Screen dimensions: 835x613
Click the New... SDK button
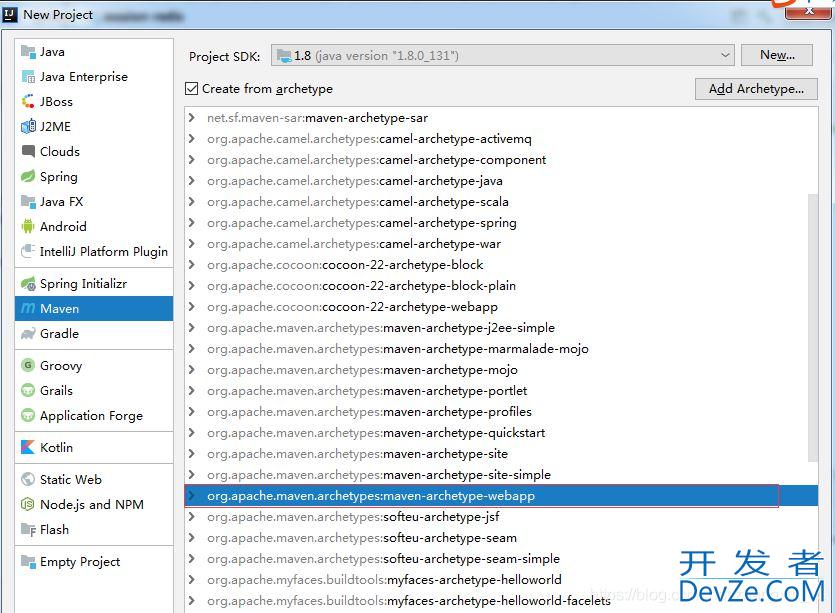point(777,56)
